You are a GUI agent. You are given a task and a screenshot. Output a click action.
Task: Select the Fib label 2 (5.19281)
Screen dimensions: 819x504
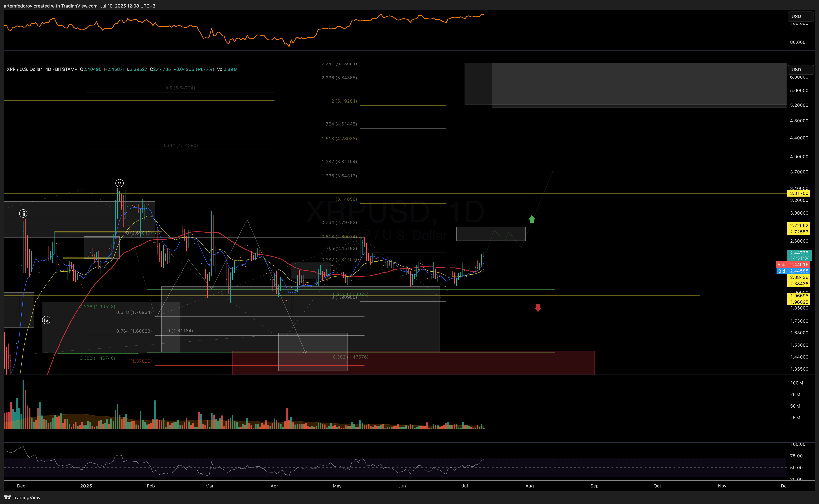click(x=344, y=101)
